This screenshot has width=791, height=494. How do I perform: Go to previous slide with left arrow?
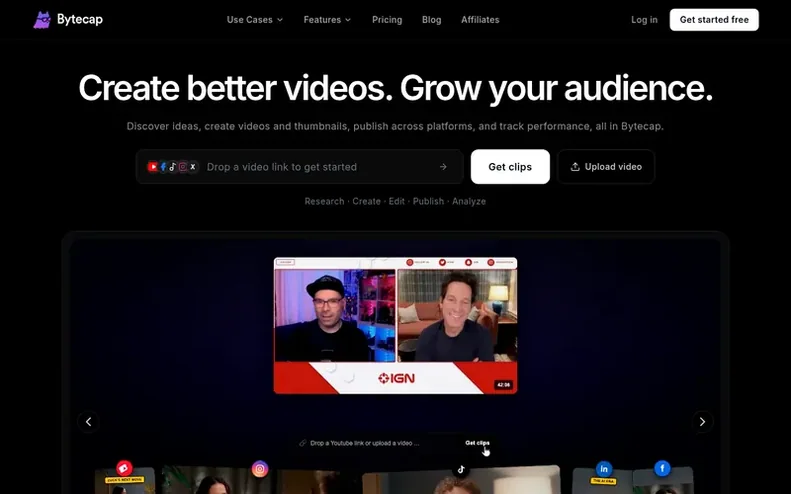[88, 421]
